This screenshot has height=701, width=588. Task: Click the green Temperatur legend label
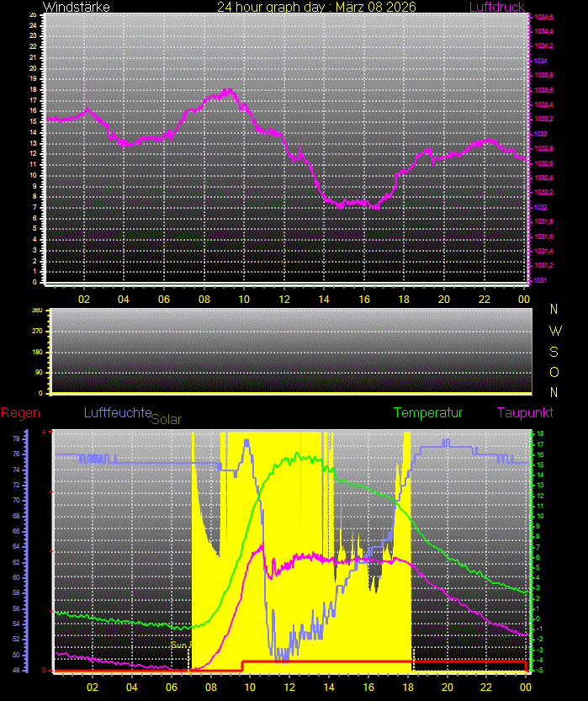(428, 412)
